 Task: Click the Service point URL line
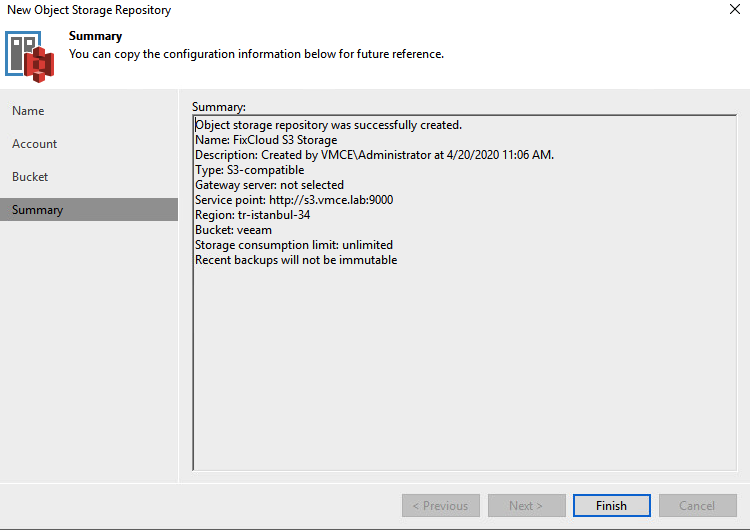[x=294, y=200]
